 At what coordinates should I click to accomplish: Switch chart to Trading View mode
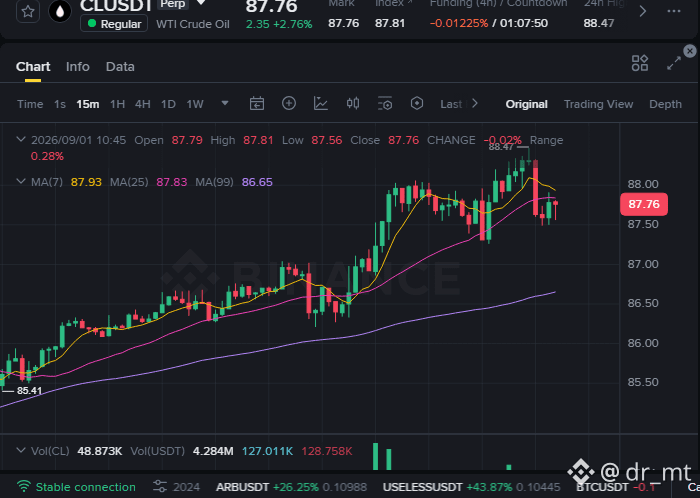coord(598,104)
